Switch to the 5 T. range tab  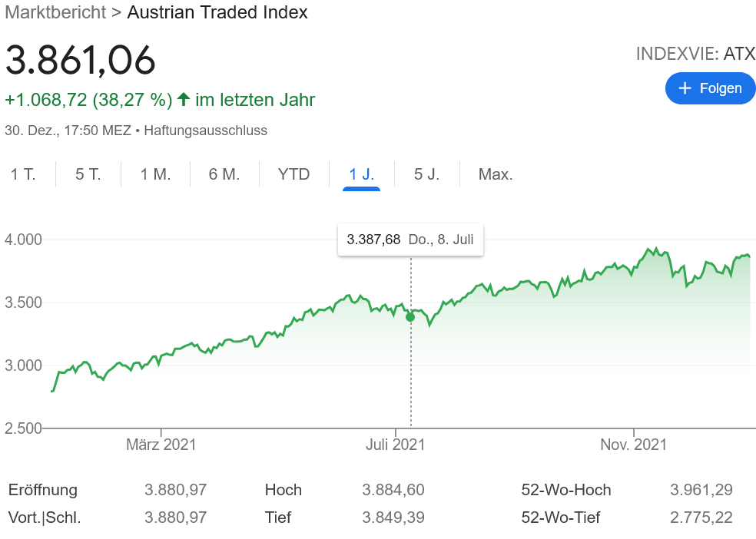(x=88, y=174)
